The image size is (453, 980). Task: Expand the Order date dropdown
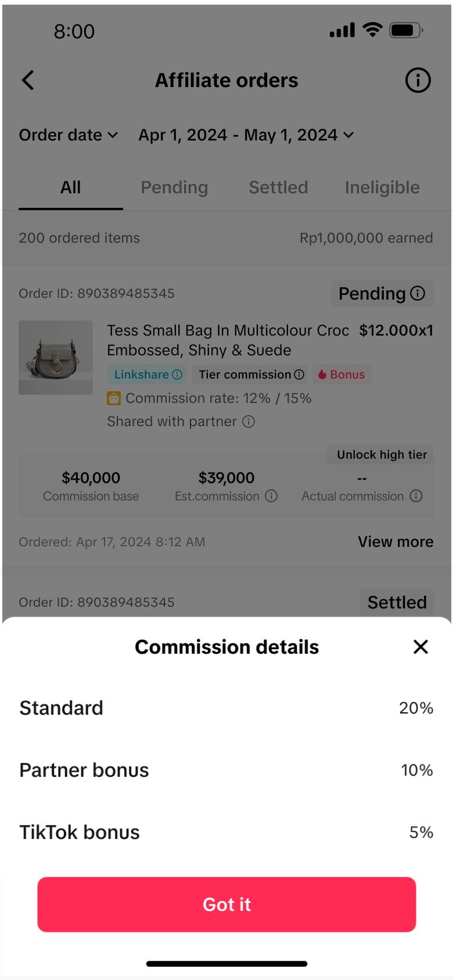69,135
